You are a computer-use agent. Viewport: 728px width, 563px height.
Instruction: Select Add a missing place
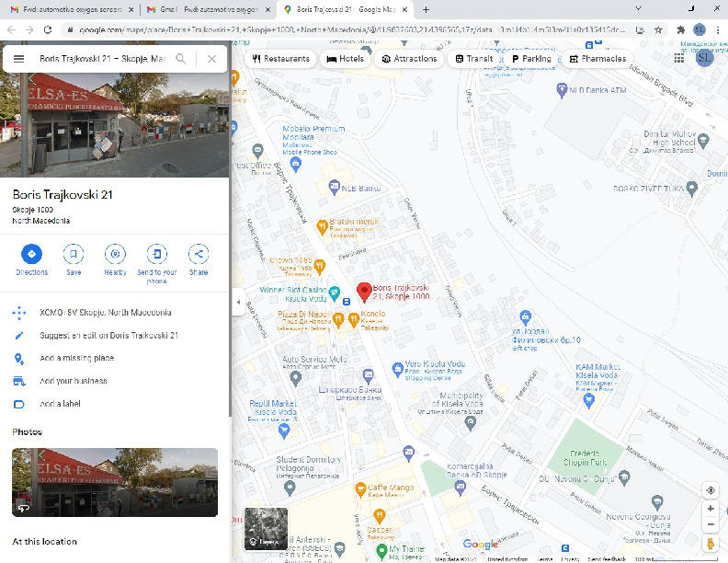pyautogui.click(x=76, y=358)
